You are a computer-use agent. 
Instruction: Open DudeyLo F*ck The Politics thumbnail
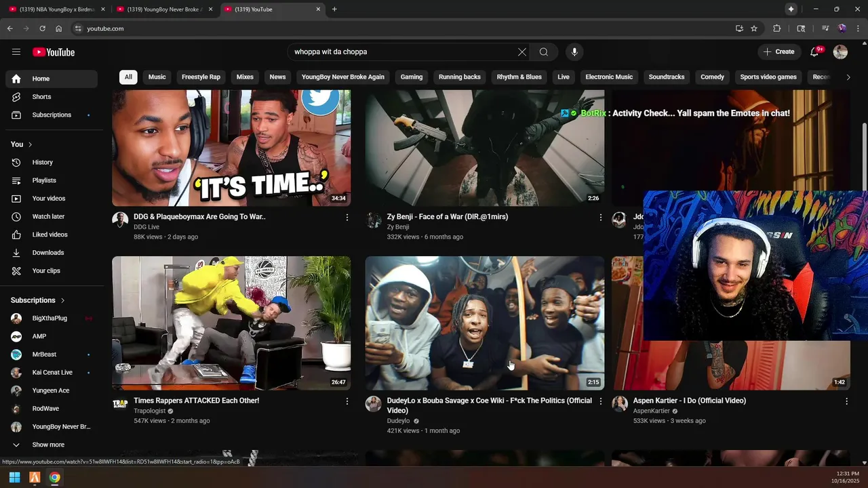coord(485,323)
